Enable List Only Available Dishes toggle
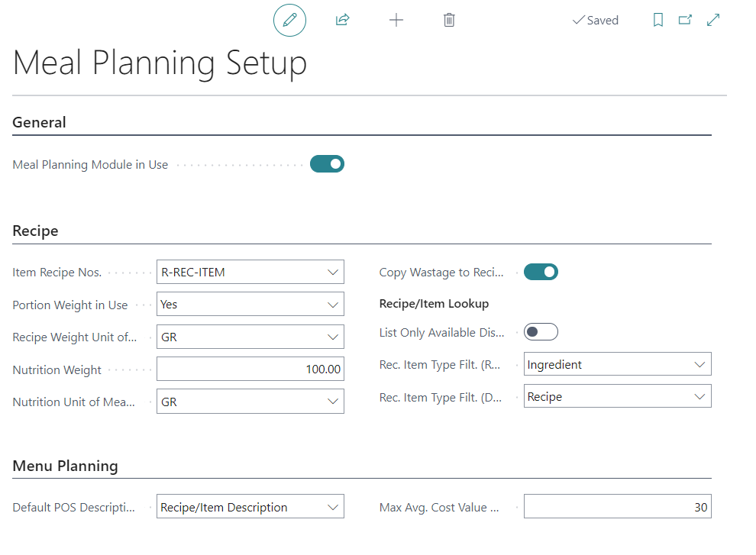This screenshot has width=756, height=555. coord(541,332)
